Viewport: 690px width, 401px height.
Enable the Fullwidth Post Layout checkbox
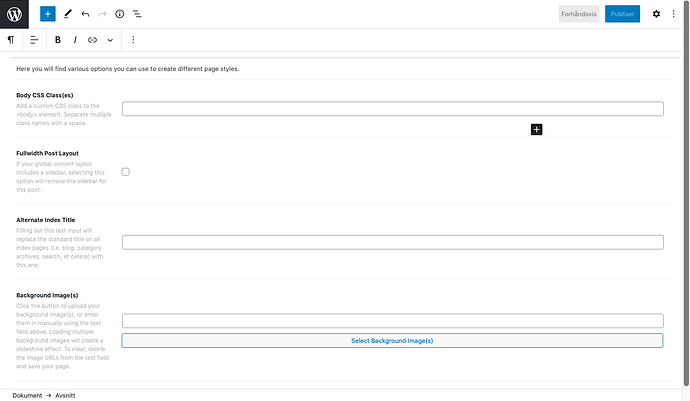(126, 172)
